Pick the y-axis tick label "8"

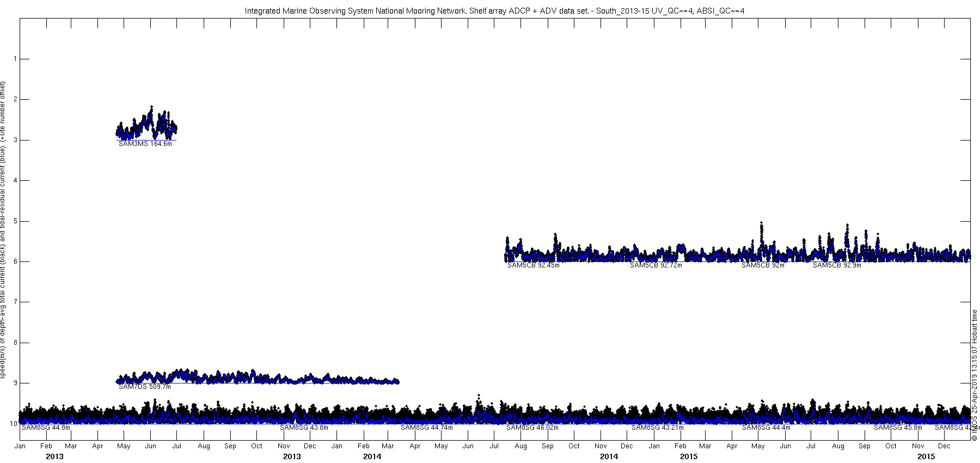16,343
